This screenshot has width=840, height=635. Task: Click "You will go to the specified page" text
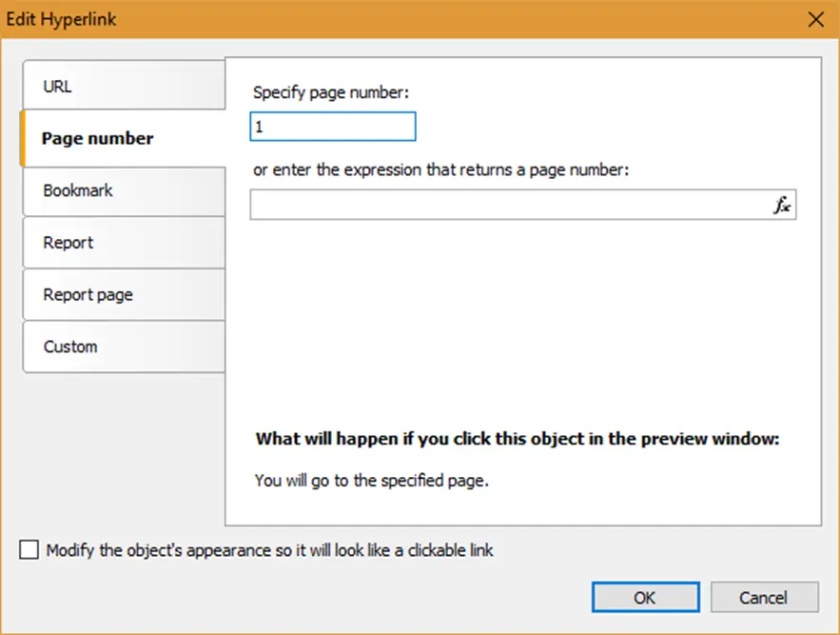click(x=372, y=481)
